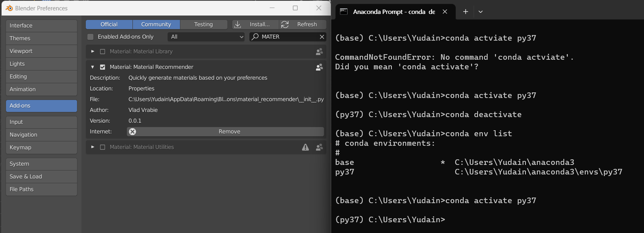The width and height of the screenshot is (644, 233).
Task: Enable the Material Library add-on
Action: pyautogui.click(x=103, y=51)
